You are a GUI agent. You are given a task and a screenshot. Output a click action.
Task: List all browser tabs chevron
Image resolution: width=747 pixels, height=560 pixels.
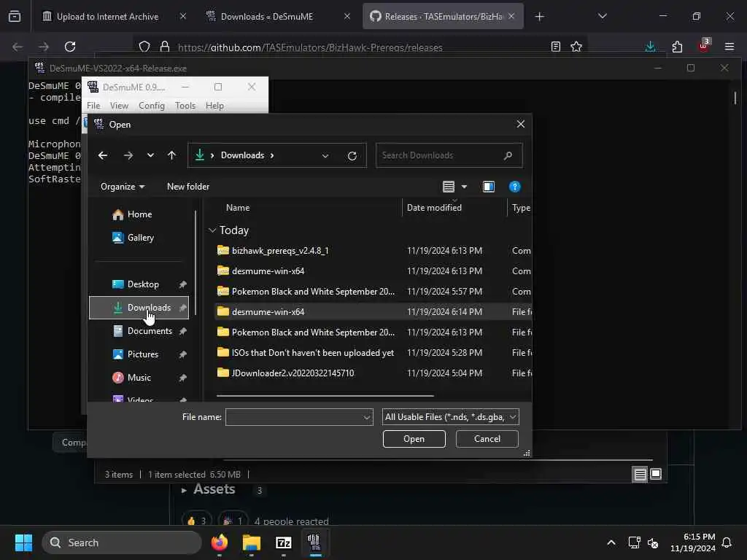click(602, 16)
